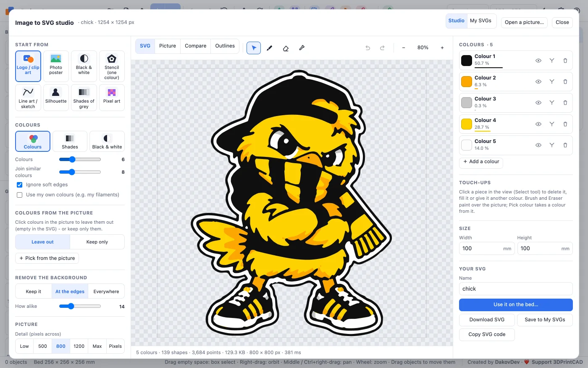
Task: Zoom in with the plus button
Action: 442,48
